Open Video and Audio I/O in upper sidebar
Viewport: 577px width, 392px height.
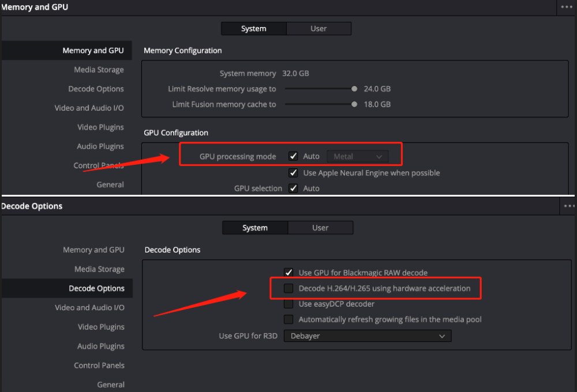tap(89, 108)
